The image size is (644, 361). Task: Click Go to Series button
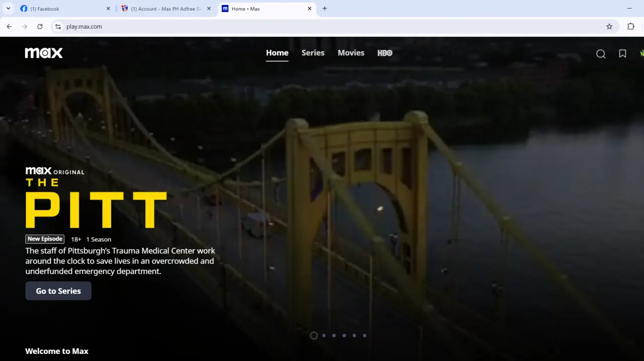point(58,291)
